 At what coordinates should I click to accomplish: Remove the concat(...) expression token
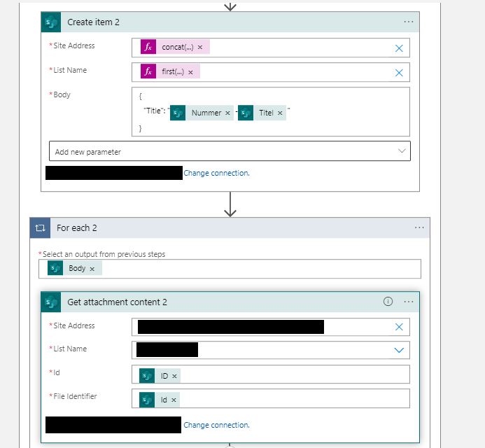(x=200, y=48)
